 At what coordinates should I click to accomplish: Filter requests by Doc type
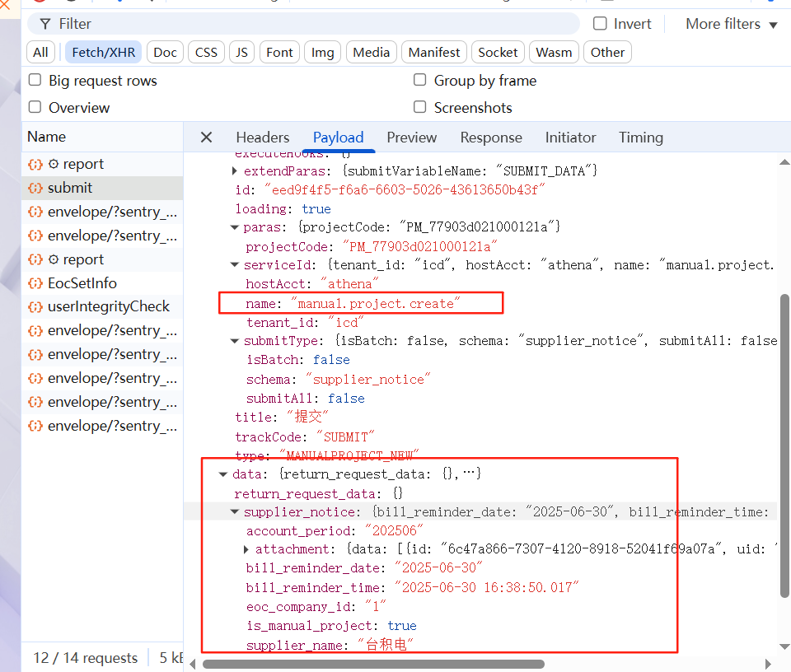pos(165,53)
